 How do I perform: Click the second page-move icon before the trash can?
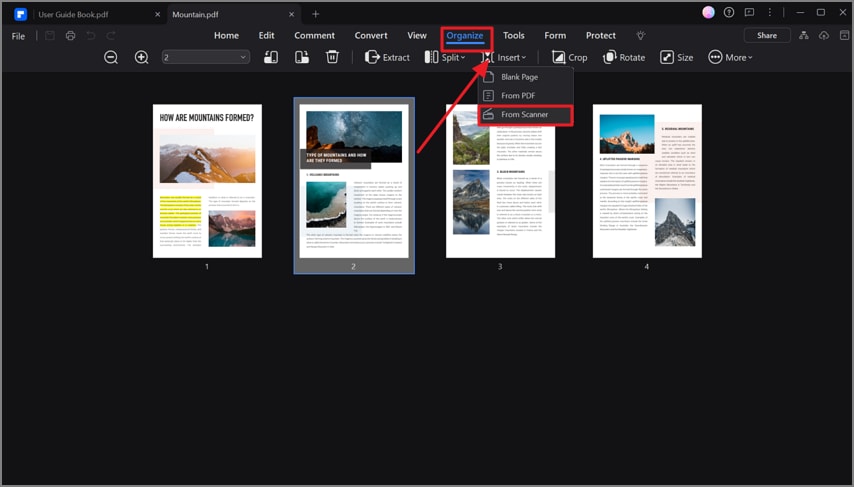click(302, 57)
